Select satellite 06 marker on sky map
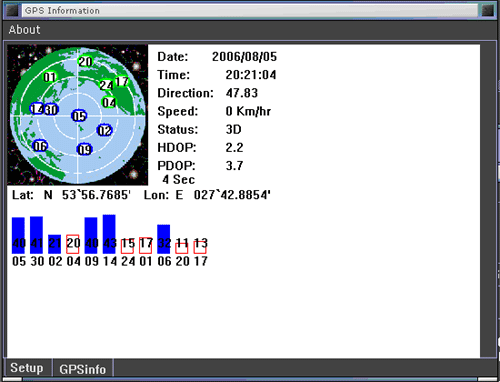 (x=40, y=146)
